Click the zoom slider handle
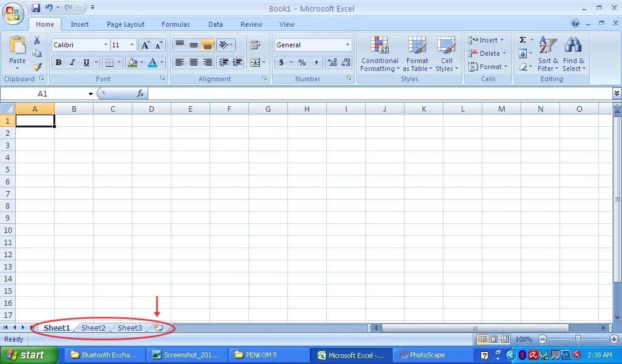Screen dimensions: 622x364 coord(578,339)
